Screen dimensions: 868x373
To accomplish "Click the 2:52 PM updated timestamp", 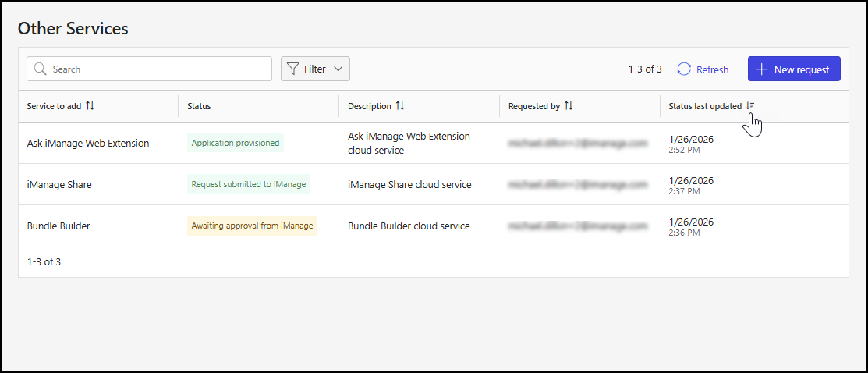I will coord(684,150).
